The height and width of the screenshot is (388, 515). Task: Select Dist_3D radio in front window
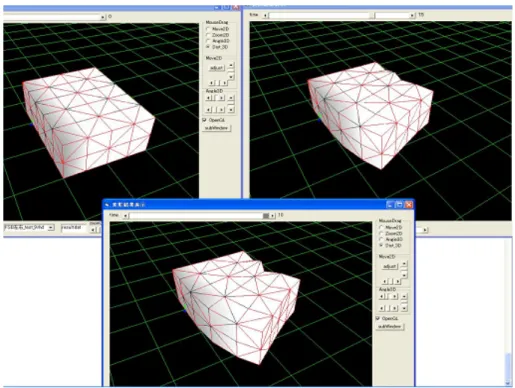click(381, 245)
